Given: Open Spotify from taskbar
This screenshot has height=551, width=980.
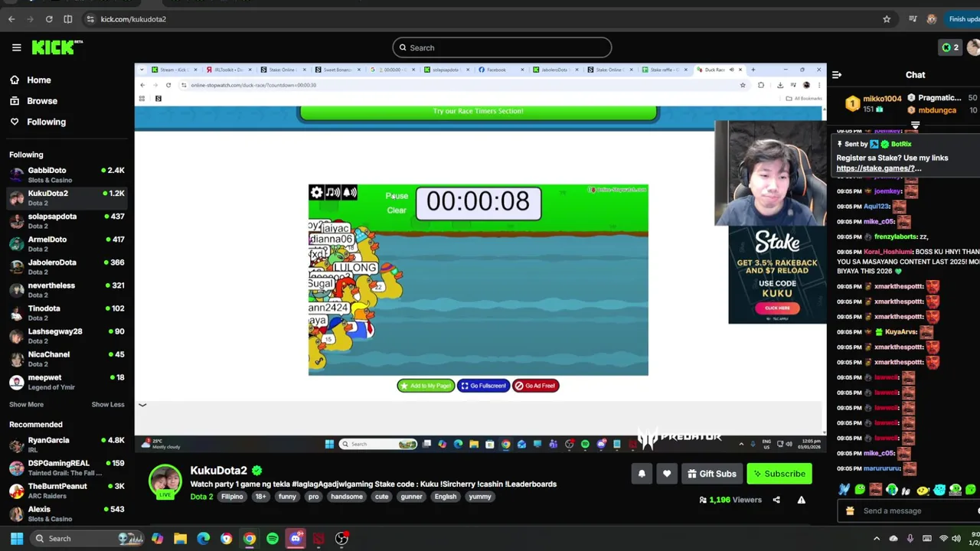Looking at the screenshot, I should (273, 539).
